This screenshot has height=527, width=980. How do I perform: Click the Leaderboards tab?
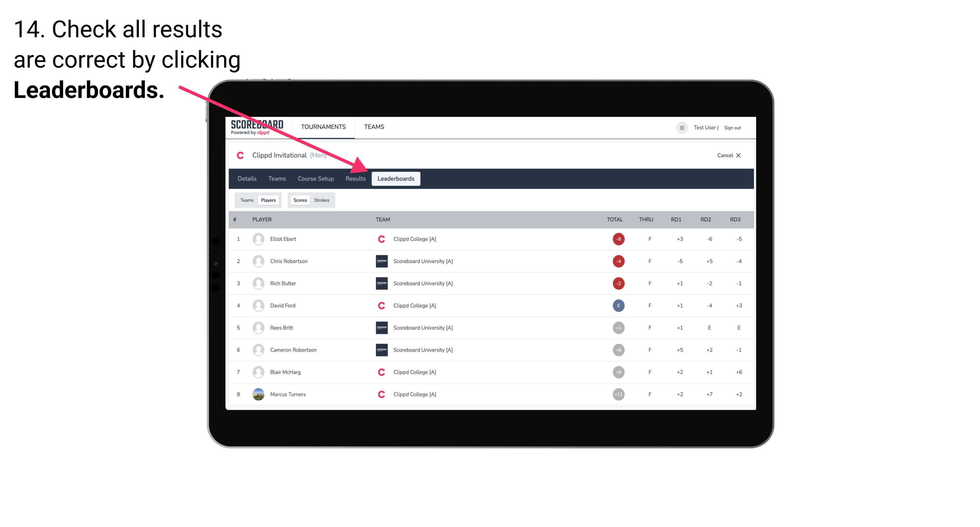pyautogui.click(x=397, y=178)
